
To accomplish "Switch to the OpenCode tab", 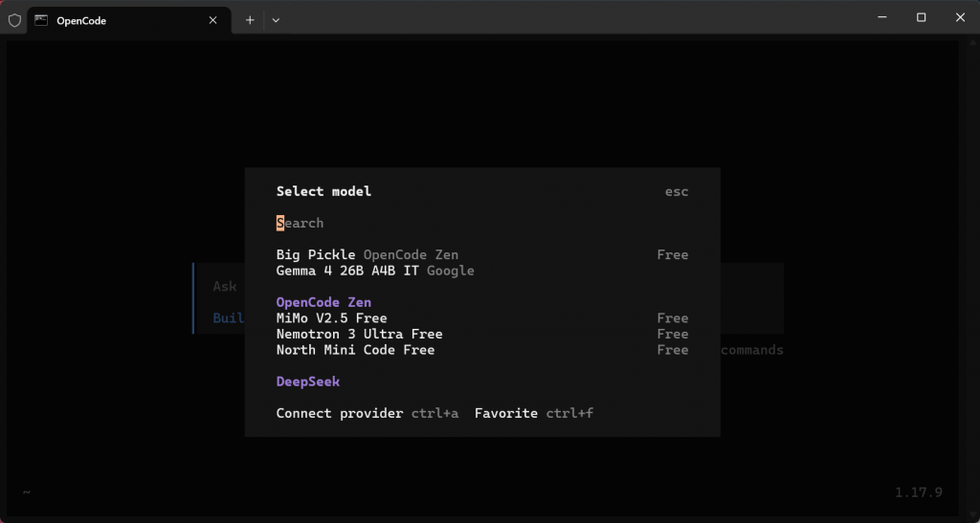I will click(129, 21).
